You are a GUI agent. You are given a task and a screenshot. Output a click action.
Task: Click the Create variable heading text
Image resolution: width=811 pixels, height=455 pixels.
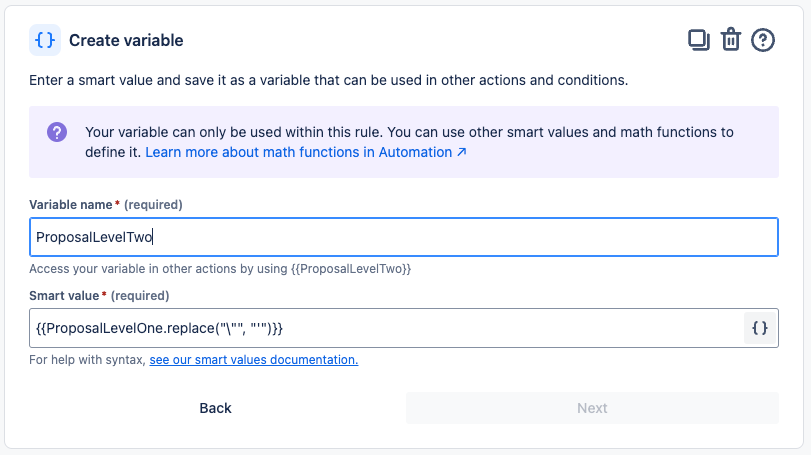tap(126, 41)
